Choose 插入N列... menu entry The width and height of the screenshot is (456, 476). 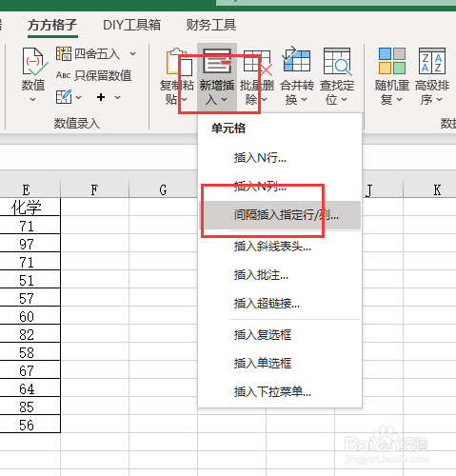coord(280,187)
